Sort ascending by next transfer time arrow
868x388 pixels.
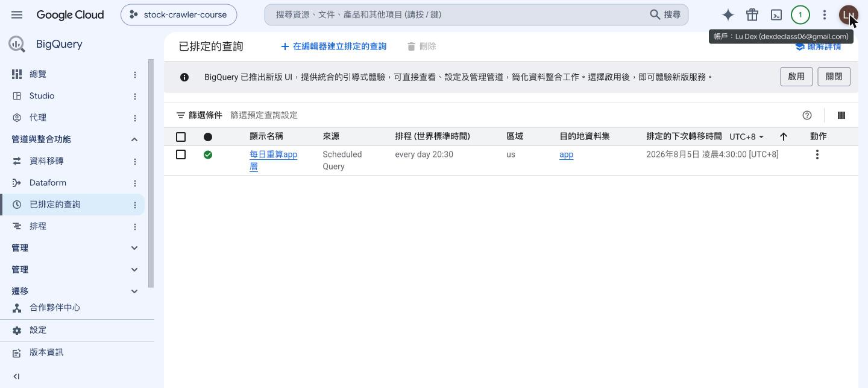click(x=784, y=137)
